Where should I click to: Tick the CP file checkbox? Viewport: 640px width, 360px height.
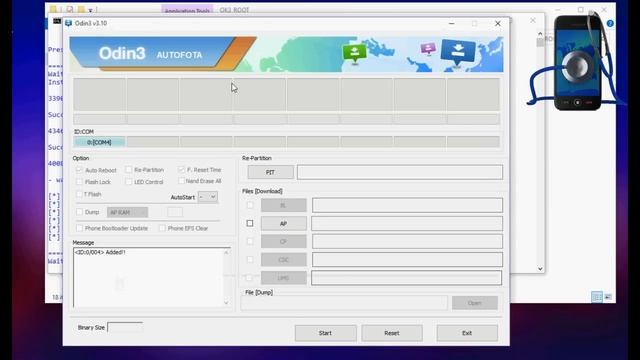250,241
